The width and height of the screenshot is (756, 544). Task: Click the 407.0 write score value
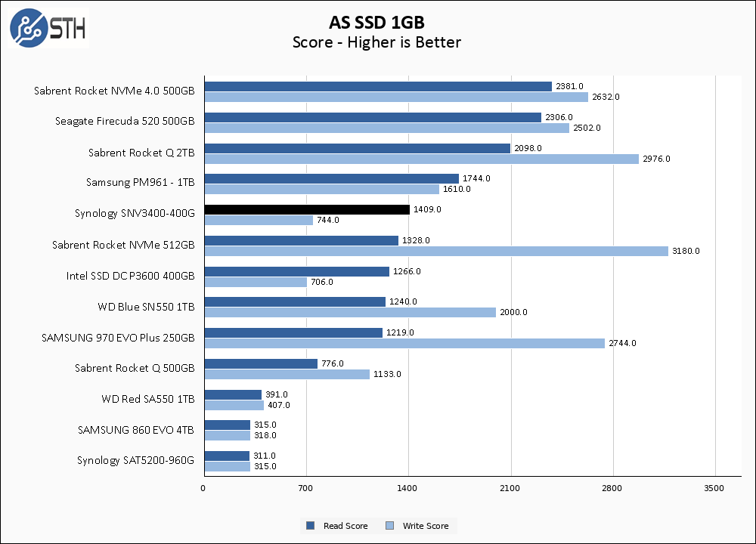point(279,405)
